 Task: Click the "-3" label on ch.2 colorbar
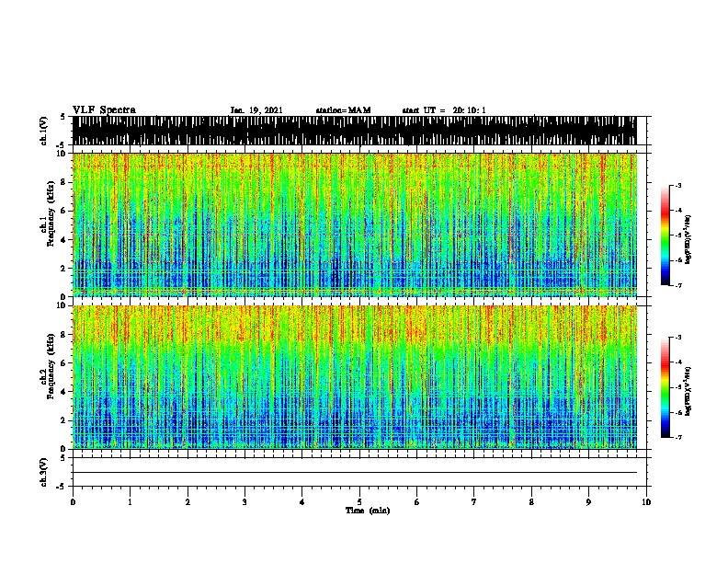click(x=677, y=338)
